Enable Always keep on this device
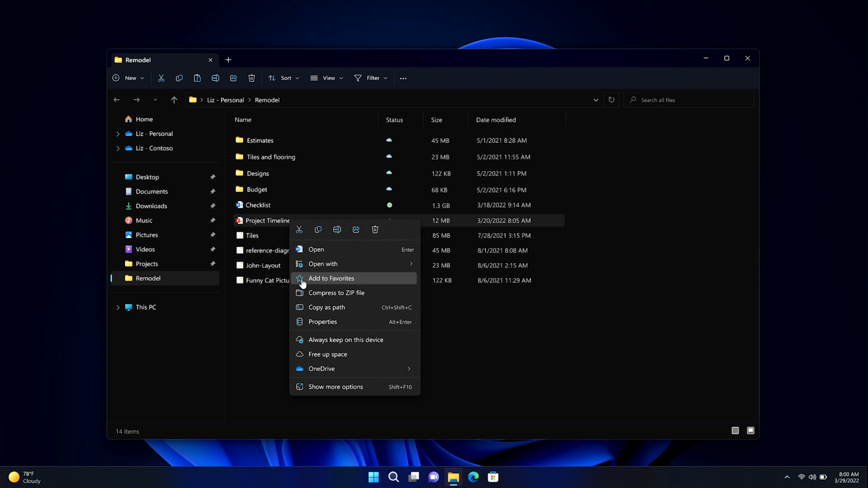The height and width of the screenshot is (488, 868). click(x=345, y=339)
